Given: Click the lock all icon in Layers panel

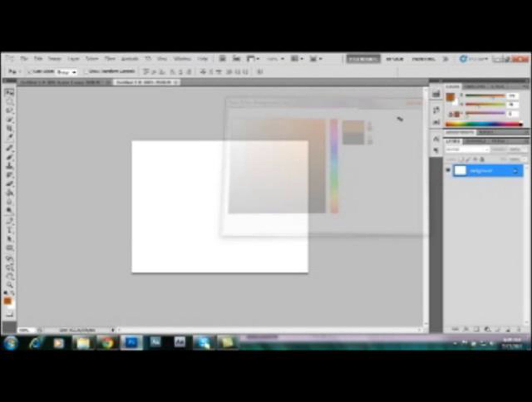Looking at the screenshot, I should click(482, 159).
